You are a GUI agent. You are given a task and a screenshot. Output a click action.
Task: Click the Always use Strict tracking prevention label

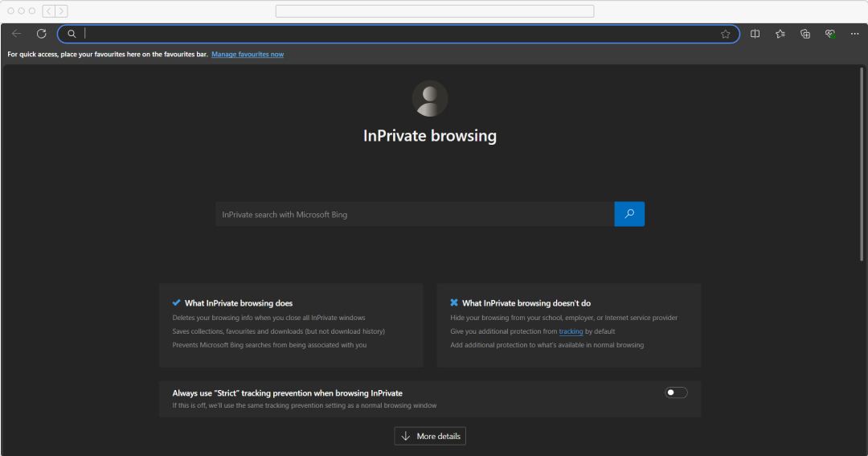coord(287,392)
